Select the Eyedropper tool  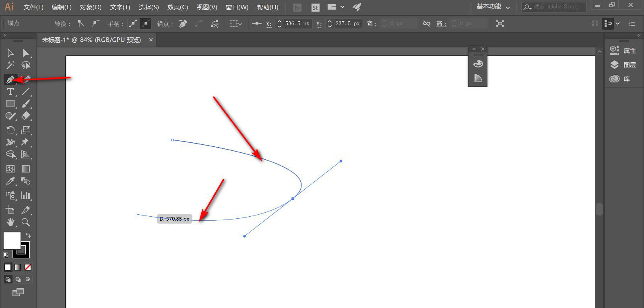click(10, 181)
